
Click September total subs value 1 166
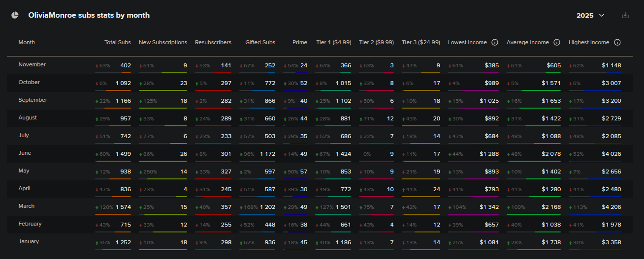[124, 101]
